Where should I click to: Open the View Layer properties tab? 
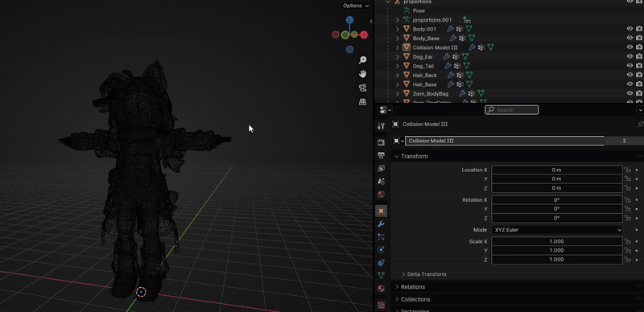(381, 168)
